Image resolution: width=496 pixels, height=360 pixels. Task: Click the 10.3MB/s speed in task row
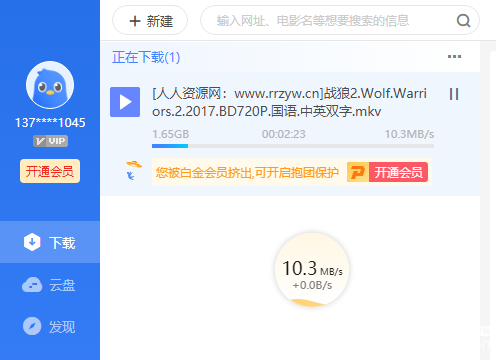click(x=409, y=134)
